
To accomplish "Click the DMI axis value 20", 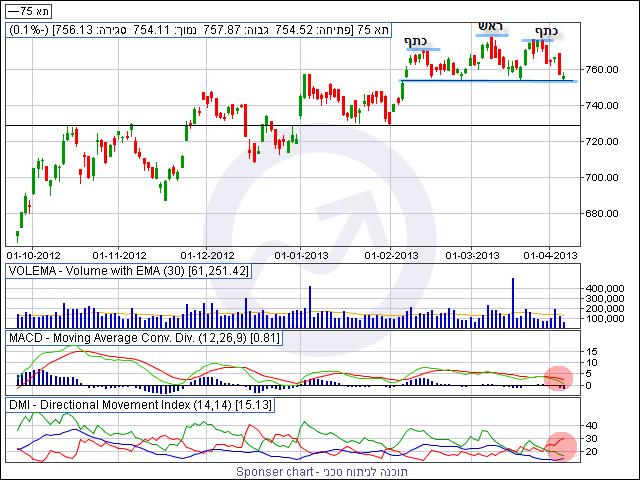I will point(591,452).
